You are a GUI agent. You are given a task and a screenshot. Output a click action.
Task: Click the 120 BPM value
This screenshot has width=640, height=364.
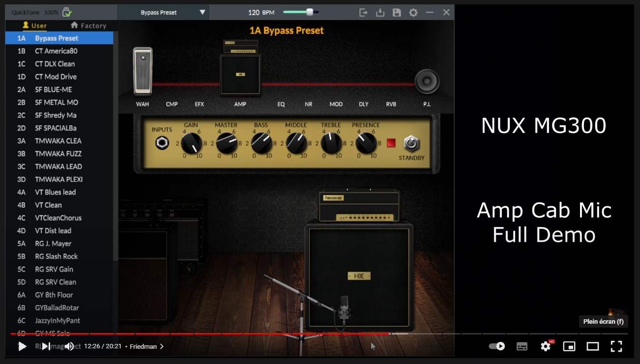coord(261,12)
